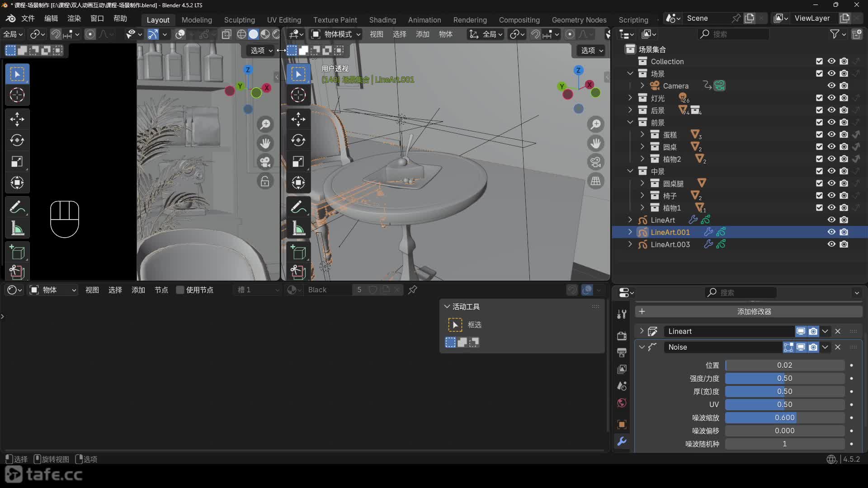The height and width of the screenshot is (488, 868).
Task: Select the Annotate tool in right viewport
Action: 298,207
